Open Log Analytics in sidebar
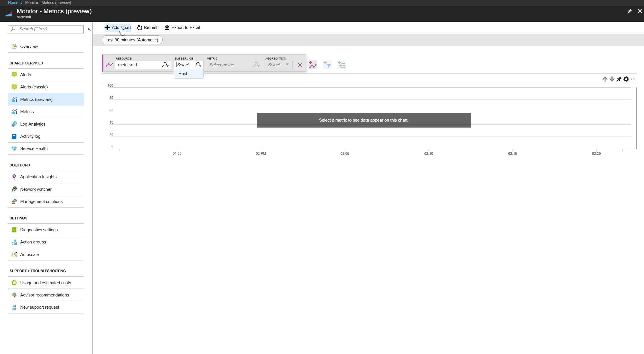Screen dimensions: 644x354 click(x=33, y=124)
